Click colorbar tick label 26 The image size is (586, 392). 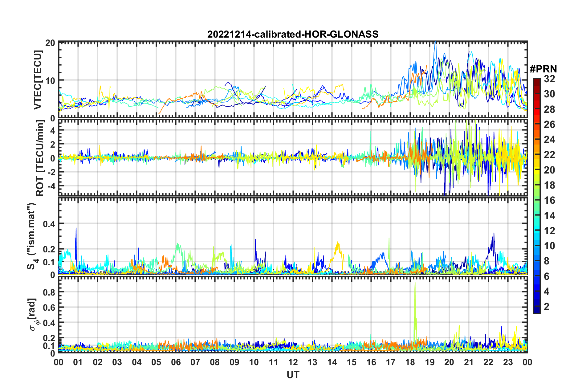click(549, 125)
